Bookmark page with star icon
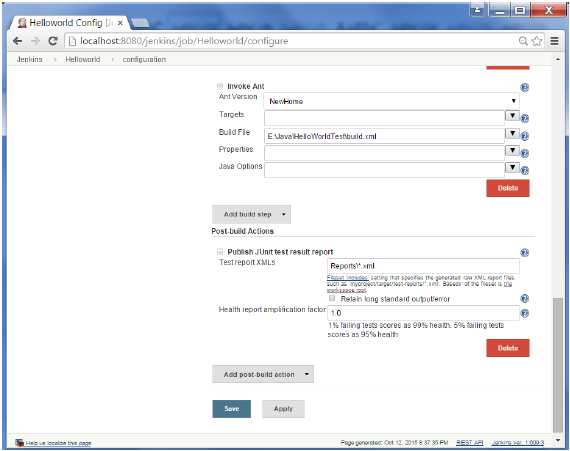The width and height of the screenshot is (570, 451). tap(537, 41)
